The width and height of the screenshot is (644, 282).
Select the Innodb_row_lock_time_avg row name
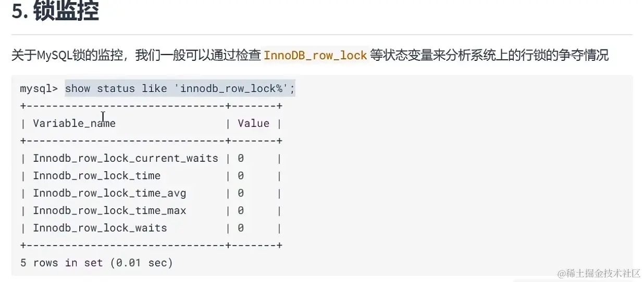click(109, 193)
